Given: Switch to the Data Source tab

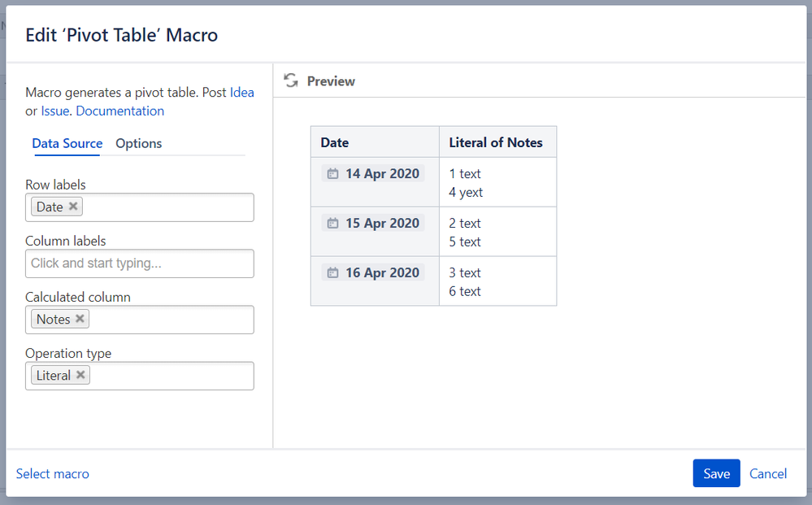Looking at the screenshot, I should 67,143.
